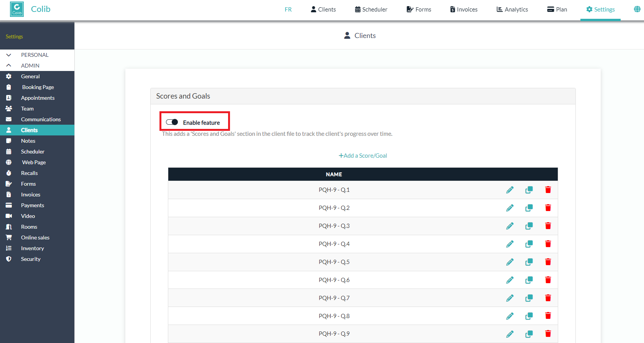Open Appointments settings in sidebar
Viewport: 644px width, 343px height.
pos(37,98)
